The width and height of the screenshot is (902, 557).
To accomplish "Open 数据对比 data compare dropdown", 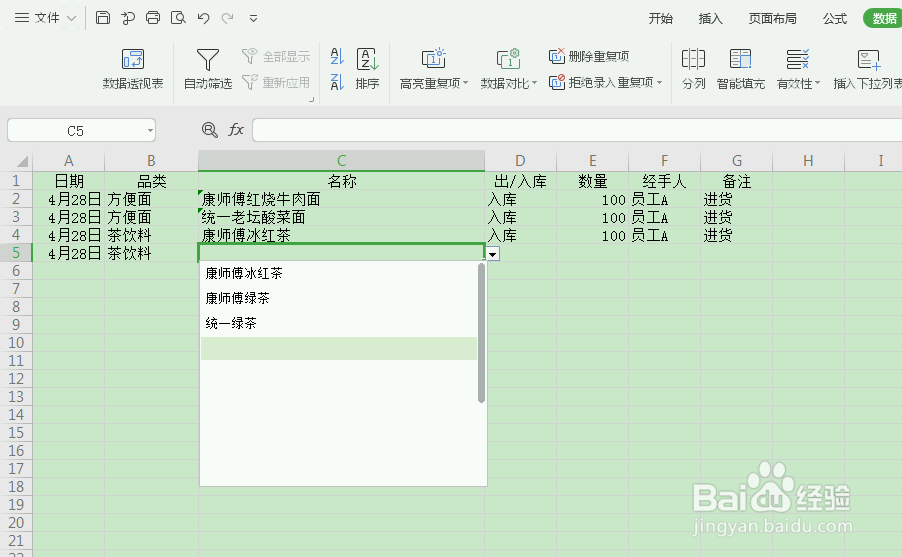I will pyautogui.click(x=509, y=68).
